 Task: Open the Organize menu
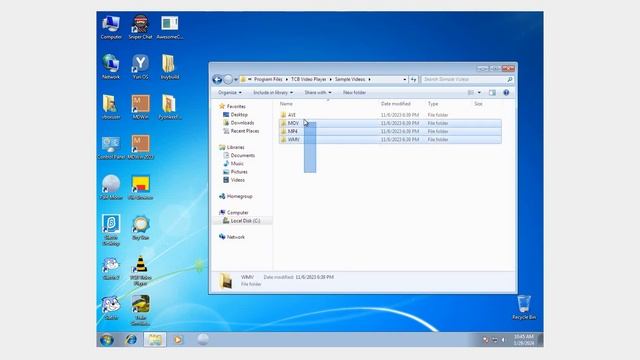230,93
